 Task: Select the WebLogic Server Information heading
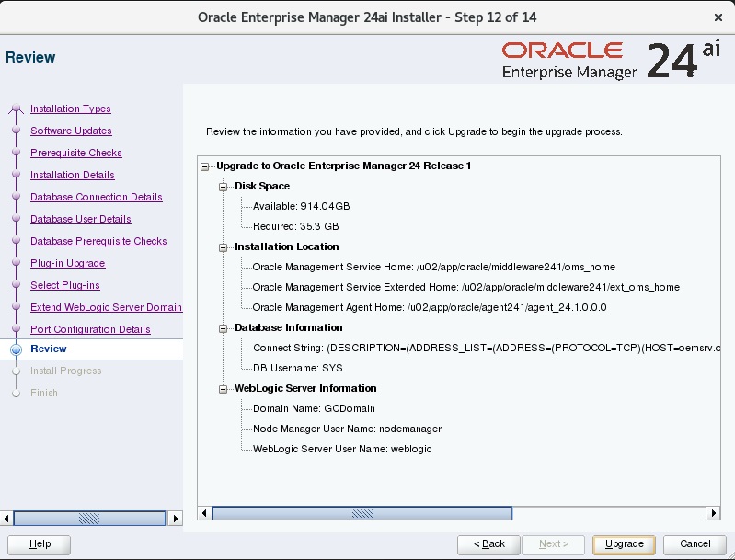tap(305, 388)
